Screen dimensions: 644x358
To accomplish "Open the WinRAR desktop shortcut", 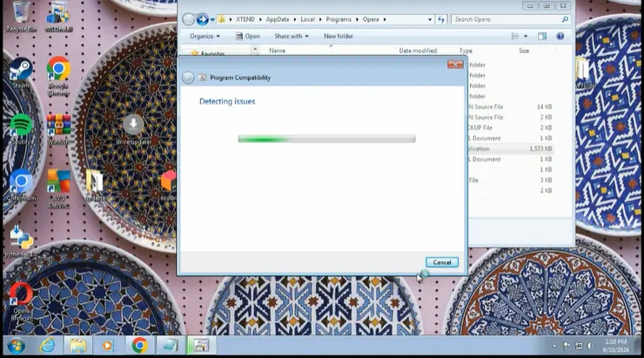I will (58, 130).
